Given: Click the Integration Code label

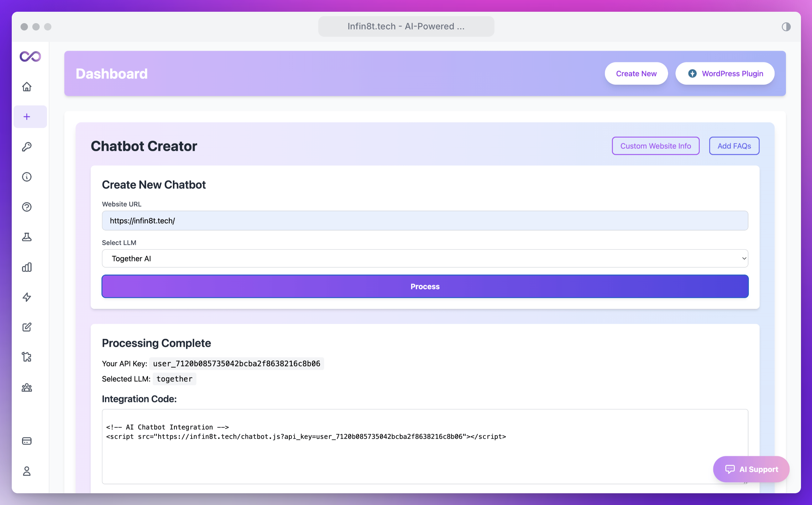Looking at the screenshot, I should pyautogui.click(x=139, y=399).
